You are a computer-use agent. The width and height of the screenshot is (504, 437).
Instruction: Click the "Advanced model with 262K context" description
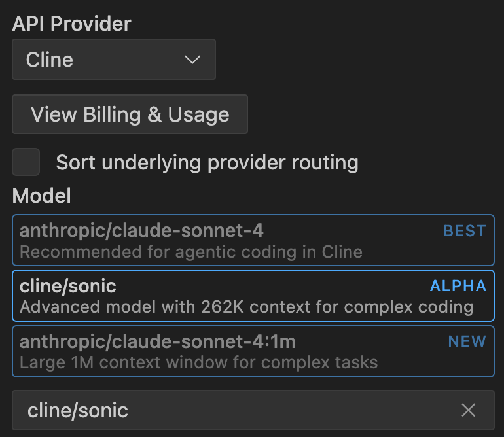coord(246,307)
